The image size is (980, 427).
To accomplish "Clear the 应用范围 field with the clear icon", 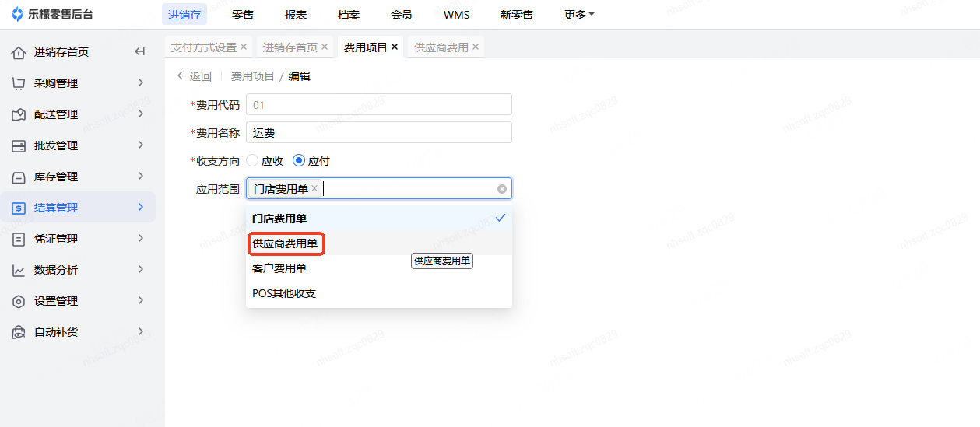I will click(x=502, y=188).
